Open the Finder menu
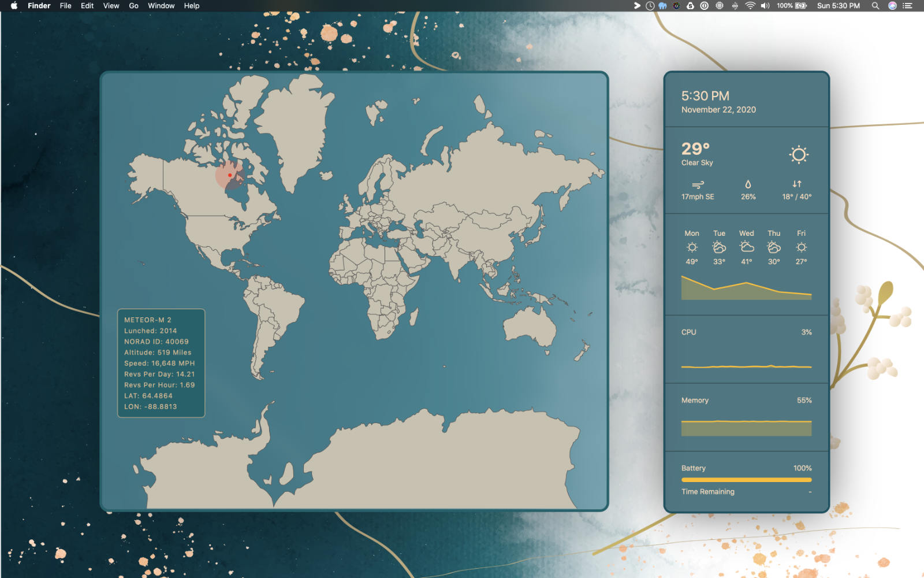Image resolution: width=924 pixels, height=578 pixels. [x=39, y=6]
